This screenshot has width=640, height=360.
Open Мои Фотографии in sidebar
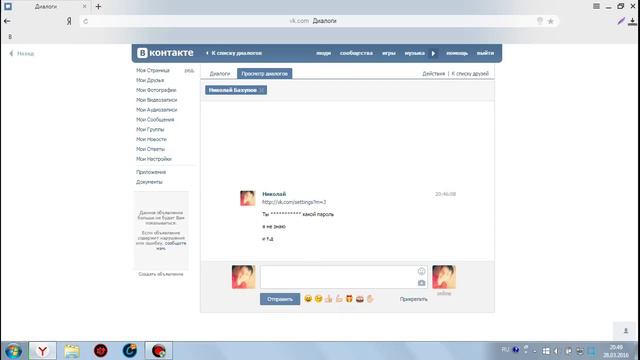point(156,90)
